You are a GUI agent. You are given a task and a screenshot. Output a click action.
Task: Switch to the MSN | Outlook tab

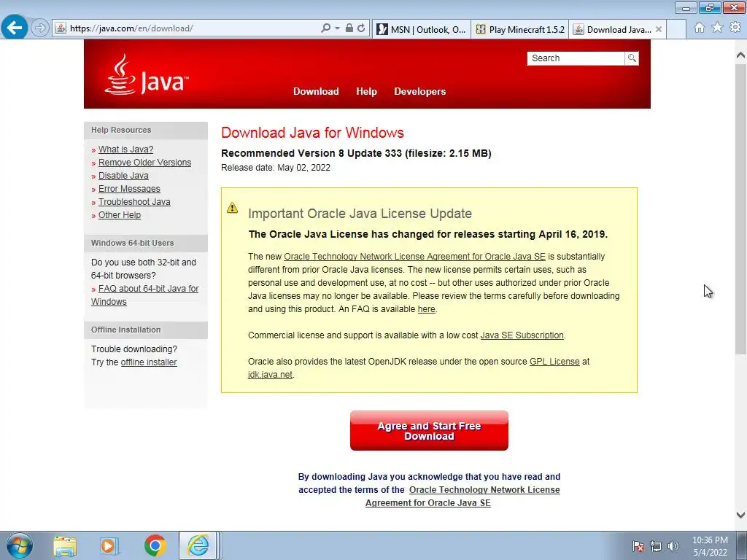tap(422, 29)
